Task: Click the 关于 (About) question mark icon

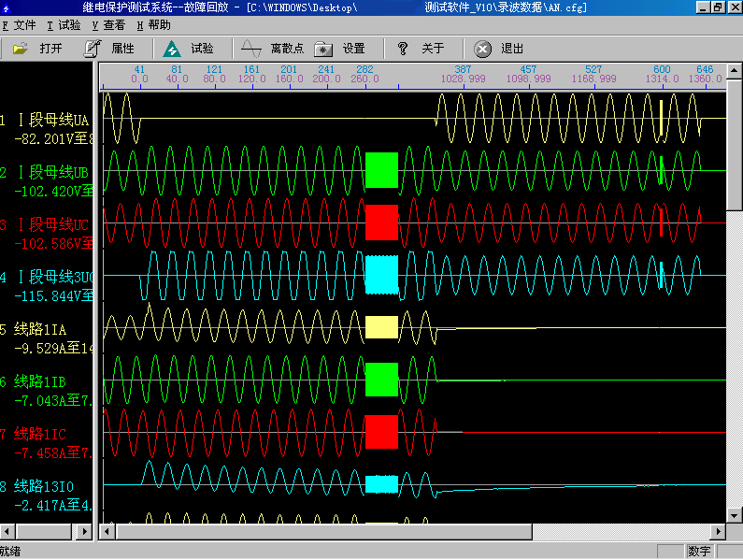Action: pos(403,49)
